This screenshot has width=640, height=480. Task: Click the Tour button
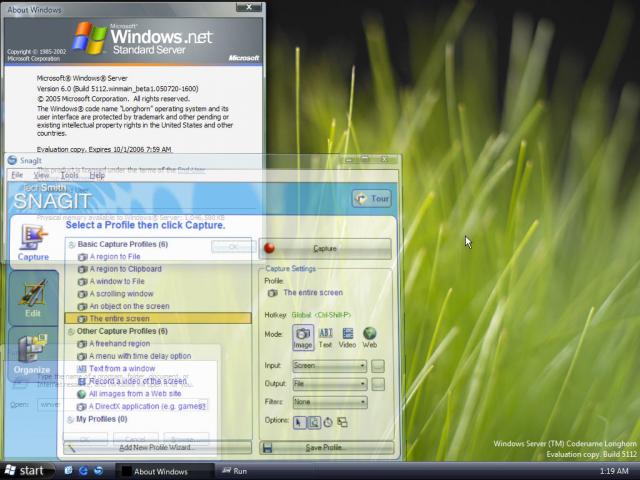click(x=372, y=198)
